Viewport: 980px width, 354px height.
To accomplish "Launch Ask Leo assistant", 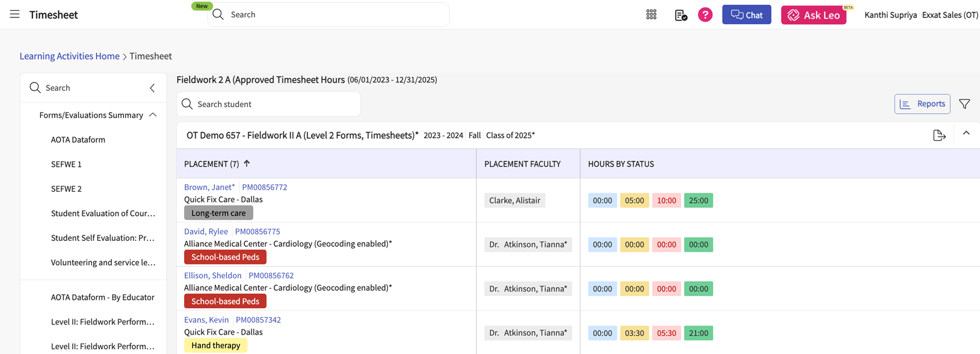I will click(x=813, y=15).
